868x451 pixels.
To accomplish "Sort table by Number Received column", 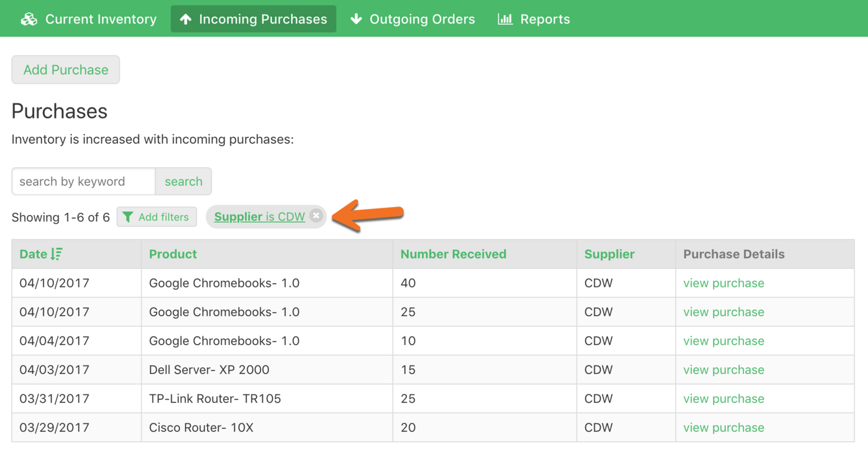I will pos(453,254).
